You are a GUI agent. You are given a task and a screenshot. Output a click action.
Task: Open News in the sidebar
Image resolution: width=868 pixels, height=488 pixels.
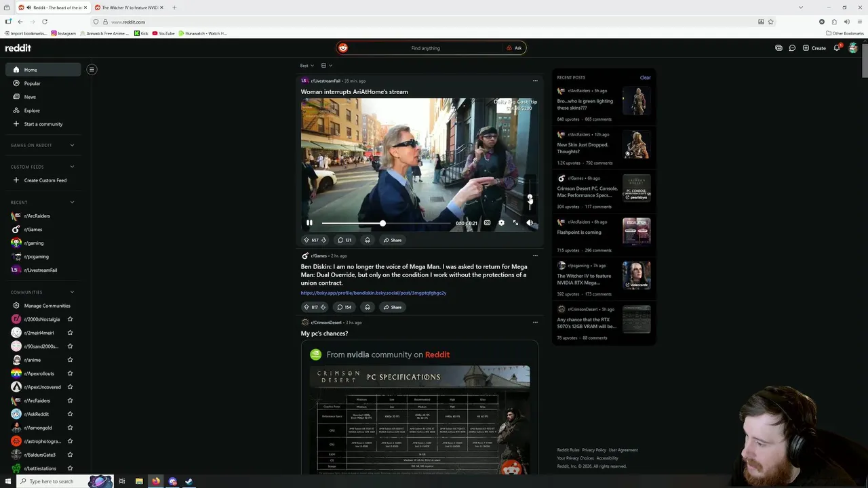pyautogui.click(x=43, y=97)
